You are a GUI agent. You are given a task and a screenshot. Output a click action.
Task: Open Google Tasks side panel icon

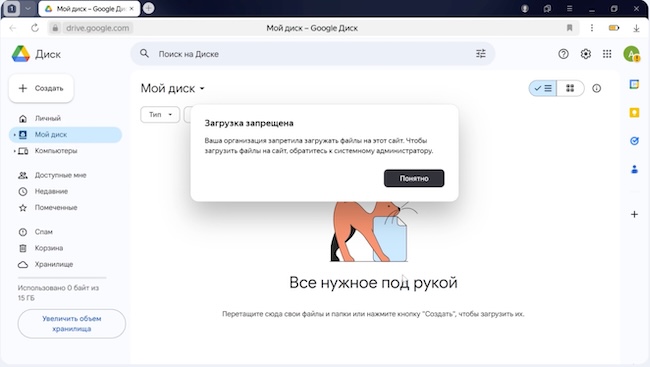tap(634, 141)
